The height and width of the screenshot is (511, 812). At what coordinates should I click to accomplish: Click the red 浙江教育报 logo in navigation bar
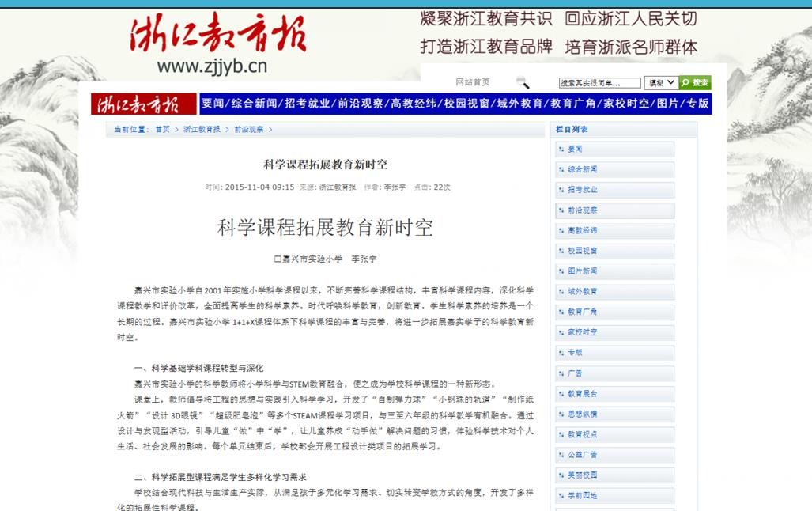click(143, 104)
